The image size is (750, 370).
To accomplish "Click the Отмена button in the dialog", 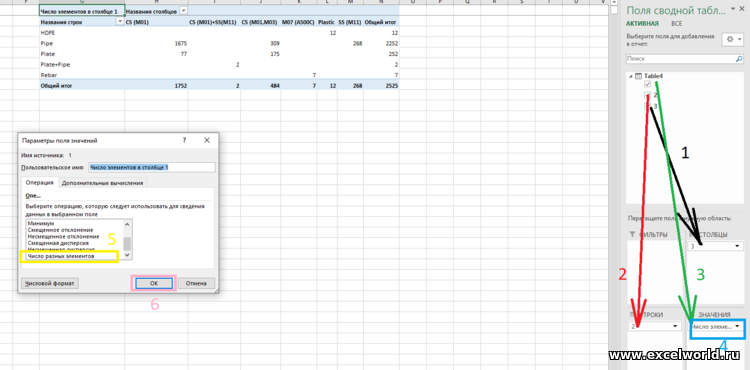I will coord(197,283).
